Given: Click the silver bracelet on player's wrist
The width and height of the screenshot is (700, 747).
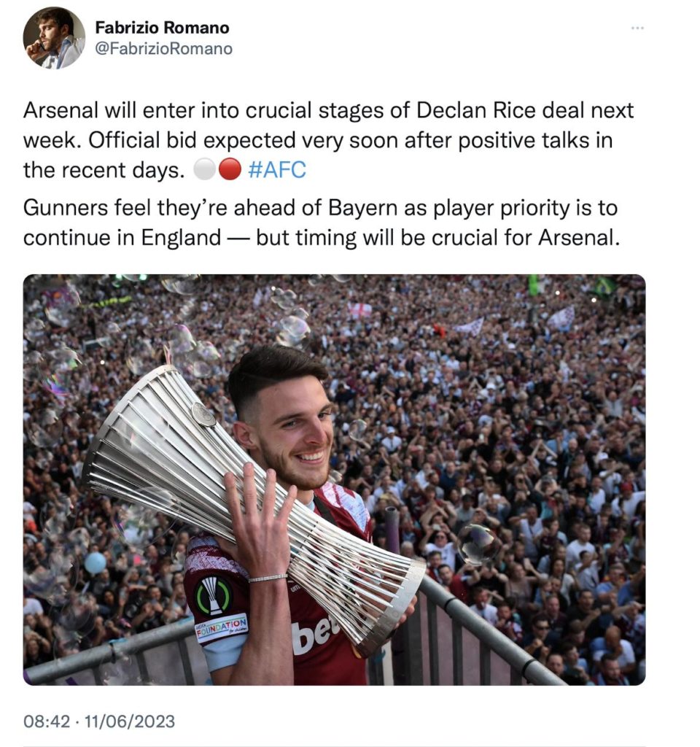Looking at the screenshot, I should [x=267, y=578].
